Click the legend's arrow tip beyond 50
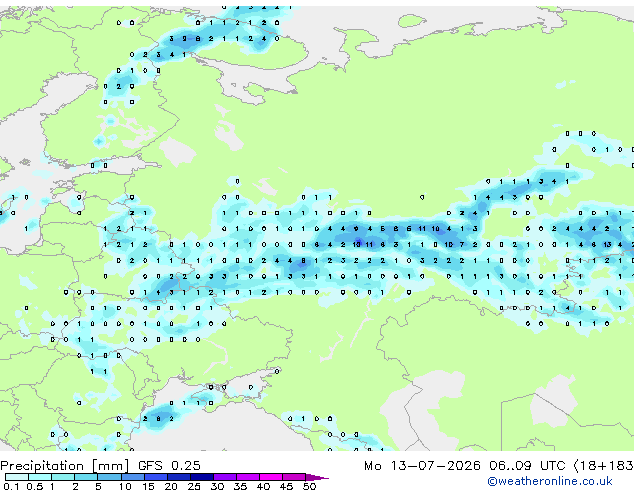 [317, 477]
